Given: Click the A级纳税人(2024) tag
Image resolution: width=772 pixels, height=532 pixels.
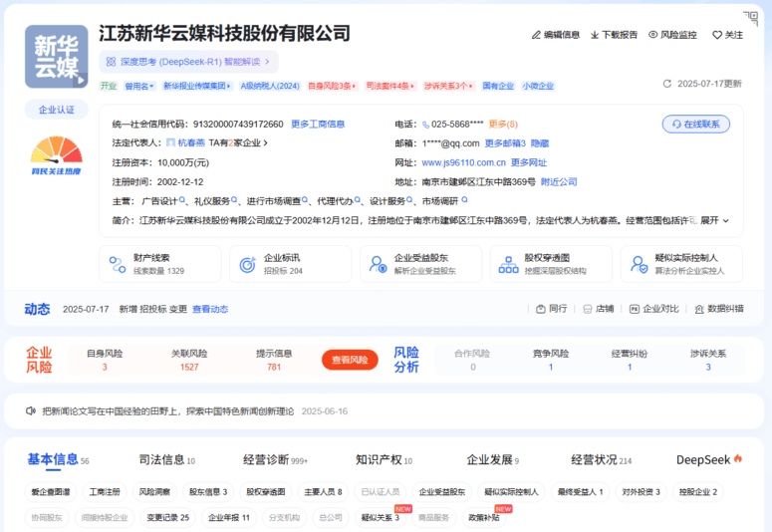Looking at the screenshot, I should pyautogui.click(x=270, y=86).
